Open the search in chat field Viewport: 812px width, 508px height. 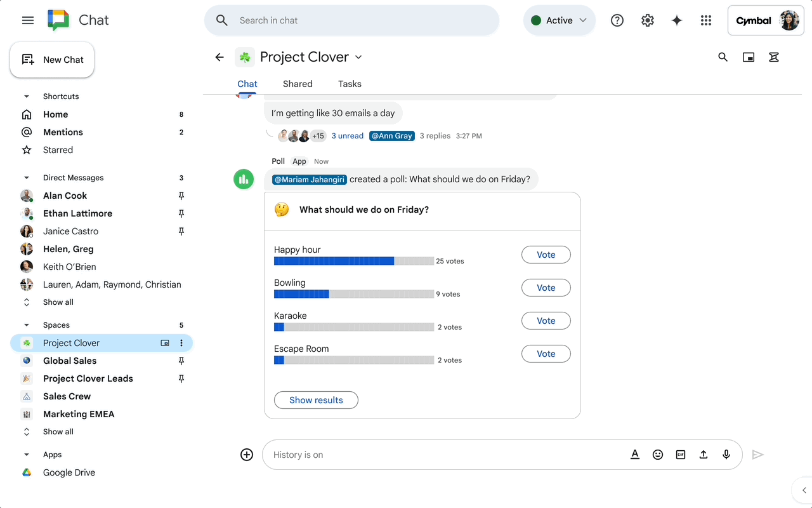tap(351, 20)
